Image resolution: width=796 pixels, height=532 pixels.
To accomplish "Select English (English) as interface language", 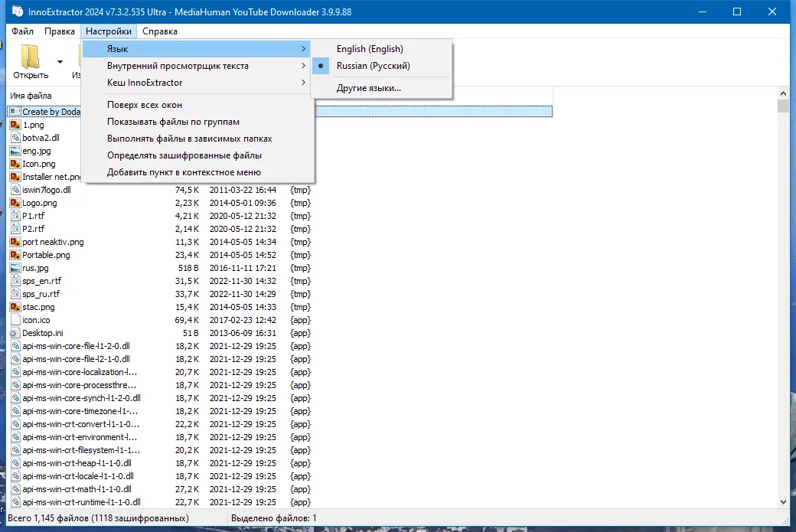I will pos(370,48).
